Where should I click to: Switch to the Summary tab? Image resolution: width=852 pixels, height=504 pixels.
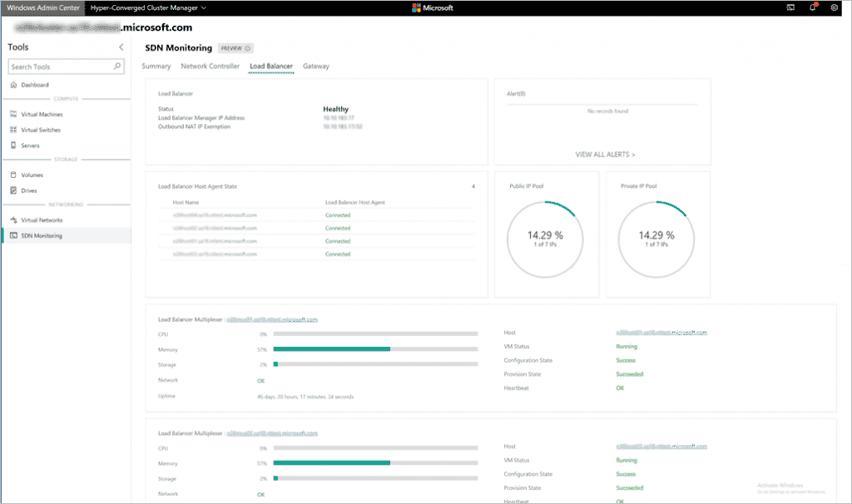156,67
